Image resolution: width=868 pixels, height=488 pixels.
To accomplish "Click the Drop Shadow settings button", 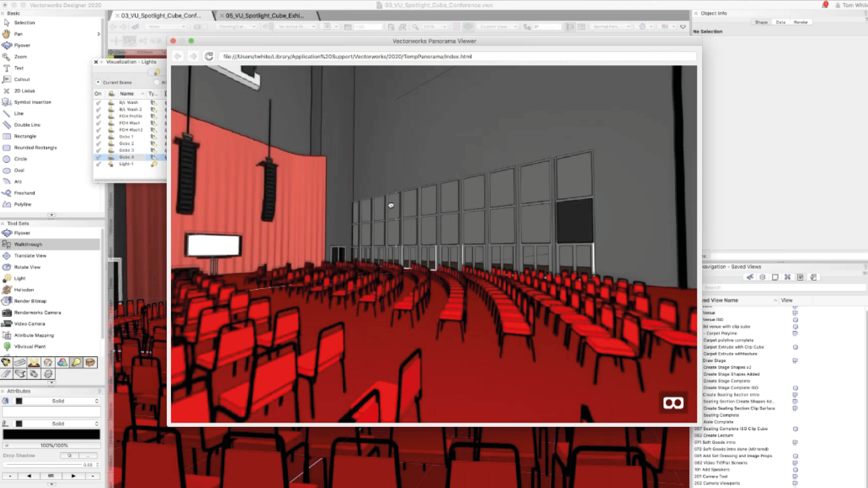I will point(88,456).
